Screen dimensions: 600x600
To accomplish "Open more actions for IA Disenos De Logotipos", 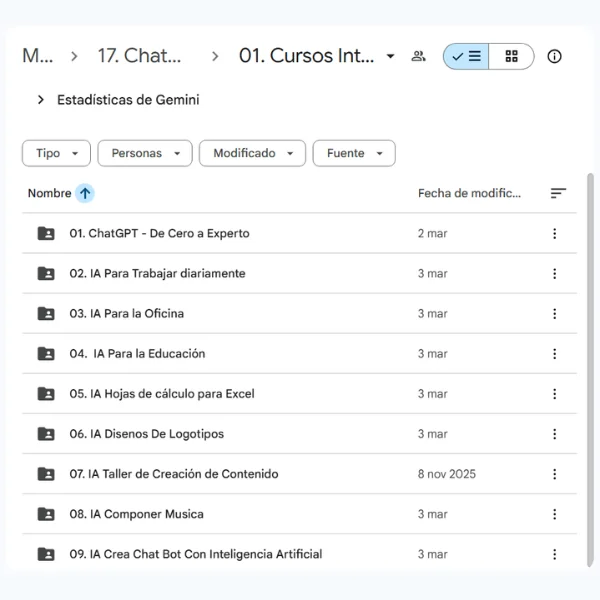I will (555, 434).
